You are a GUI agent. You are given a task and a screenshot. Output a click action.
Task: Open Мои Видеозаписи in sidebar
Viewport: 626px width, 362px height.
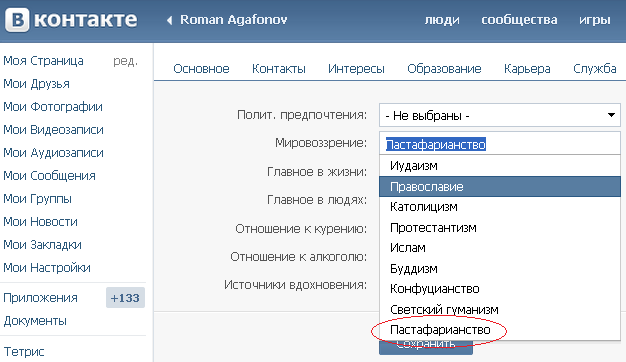(x=53, y=130)
